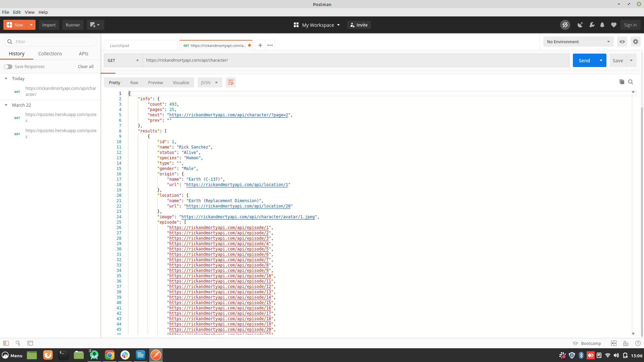Switch to the Collections sidebar tab
Image resolution: width=644 pixels, height=362 pixels.
tap(50, 54)
